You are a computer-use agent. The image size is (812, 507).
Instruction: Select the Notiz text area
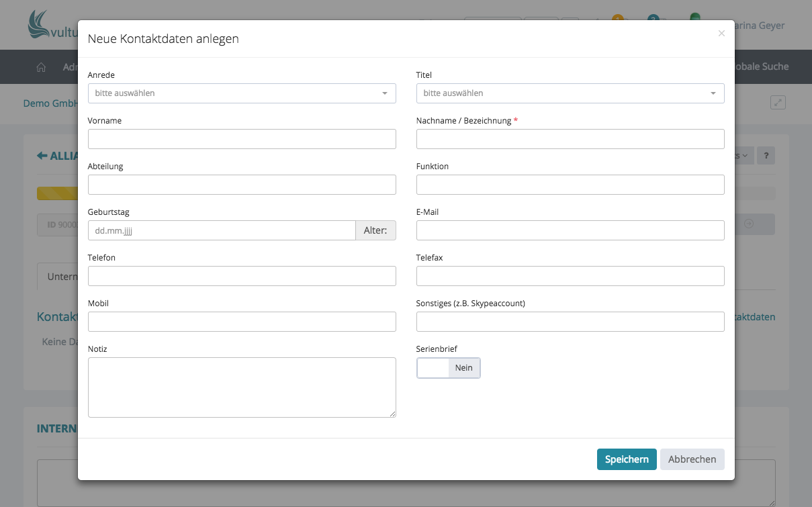point(242,387)
